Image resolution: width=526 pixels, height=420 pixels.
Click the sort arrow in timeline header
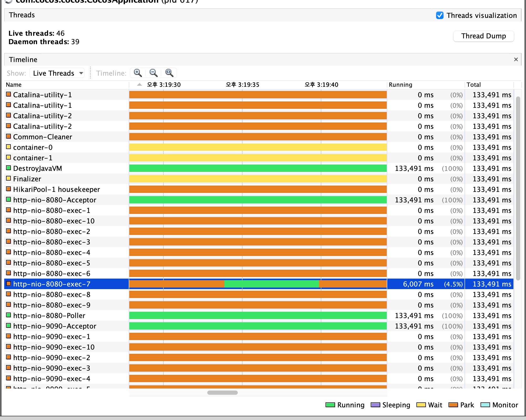coord(140,85)
